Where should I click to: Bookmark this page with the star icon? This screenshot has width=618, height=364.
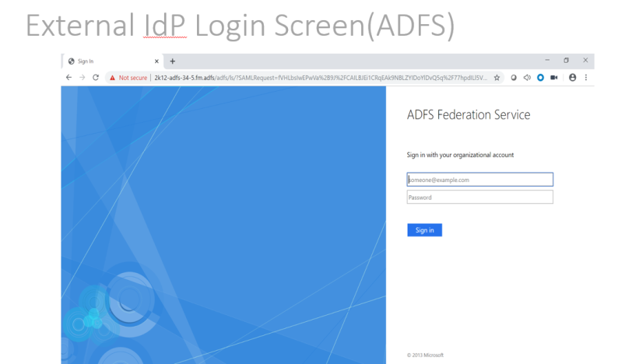coord(497,78)
